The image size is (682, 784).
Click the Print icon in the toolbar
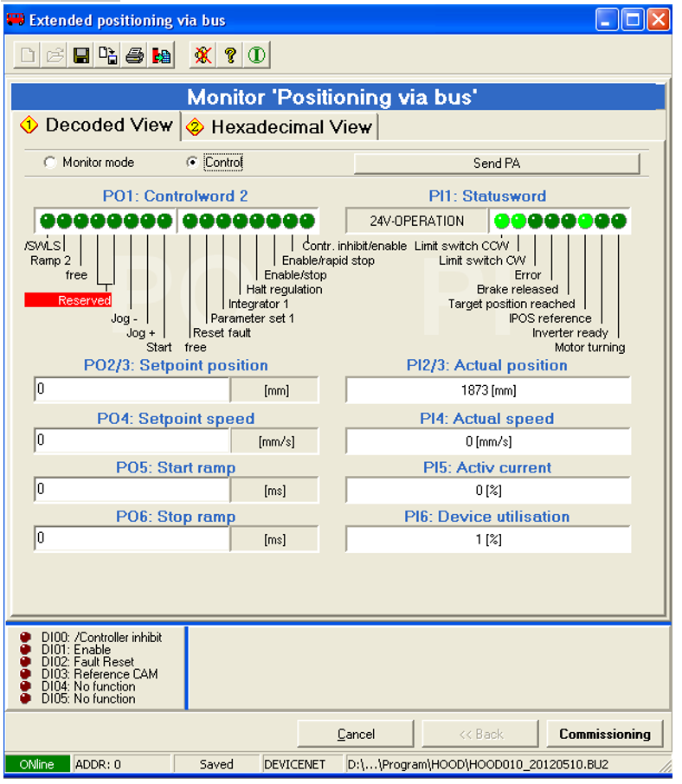click(134, 56)
